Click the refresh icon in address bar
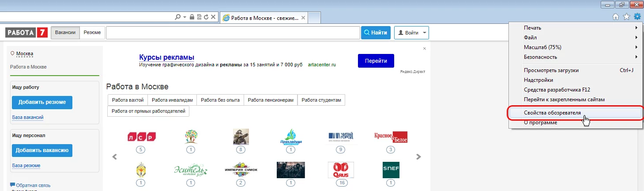Viewport: 644px width, 191px height. (x=206, y=17)
